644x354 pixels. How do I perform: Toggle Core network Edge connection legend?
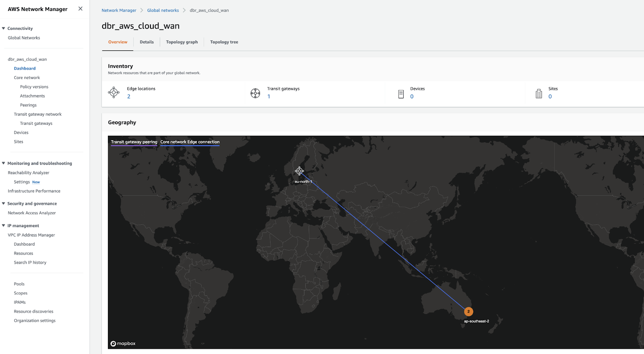190,142
